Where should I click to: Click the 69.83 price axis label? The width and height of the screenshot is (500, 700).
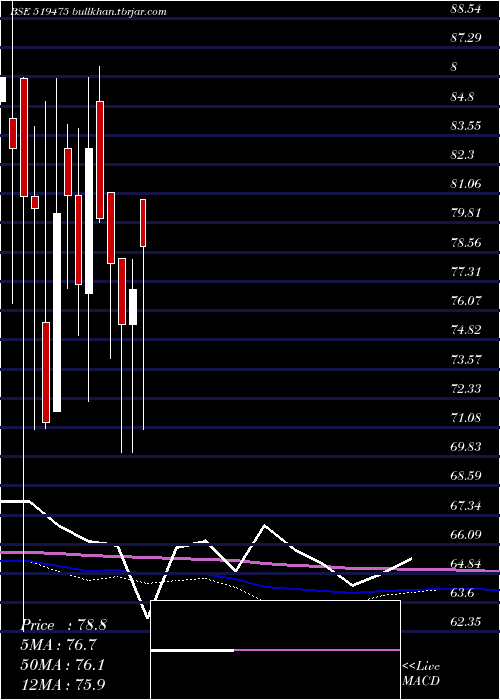[x=466, y=447]
